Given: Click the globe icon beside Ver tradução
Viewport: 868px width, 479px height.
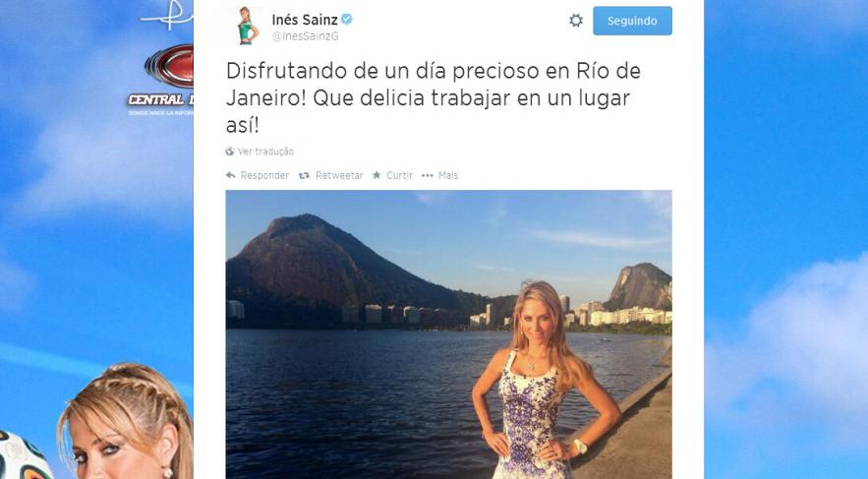Looking at the screenshot, I should click(x=230, y=151).
